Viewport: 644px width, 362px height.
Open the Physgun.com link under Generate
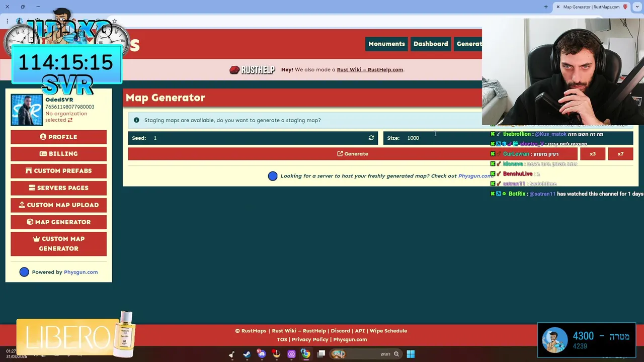(x=475, y=176)
